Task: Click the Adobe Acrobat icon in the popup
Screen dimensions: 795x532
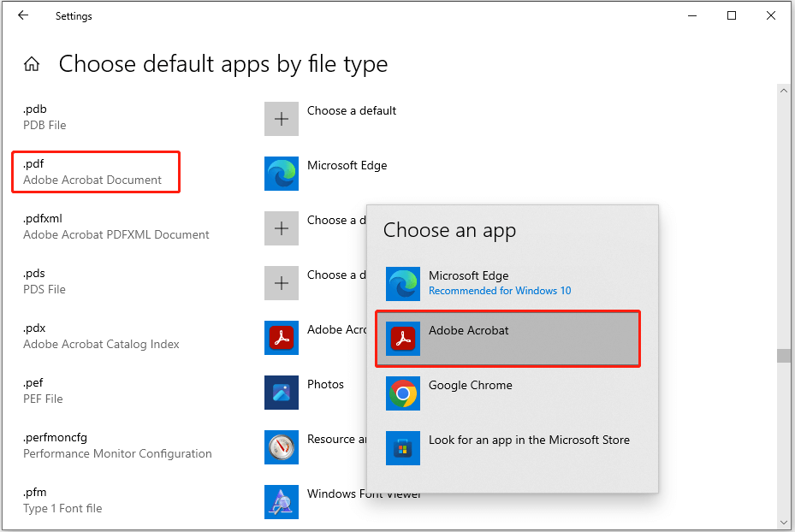Action: pyautogui.click(x=403, y=339)
